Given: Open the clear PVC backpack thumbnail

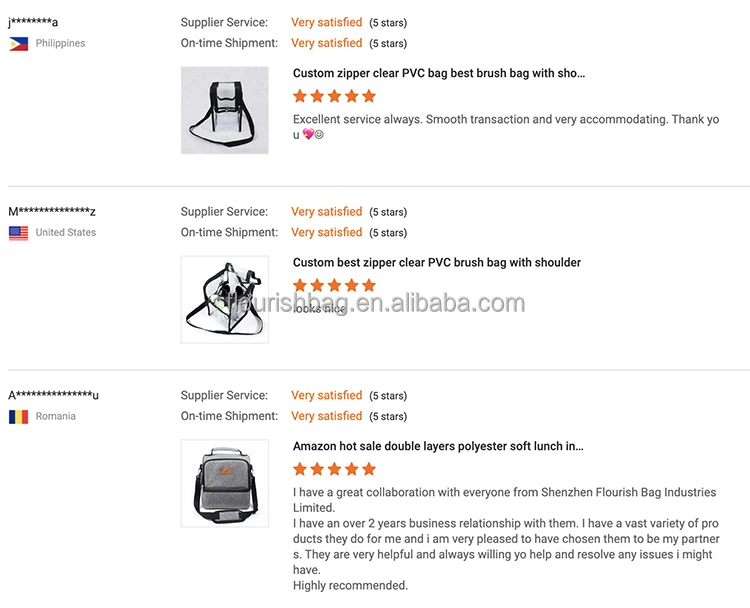Looking at the screenshot, I should (x=224, y=110).
